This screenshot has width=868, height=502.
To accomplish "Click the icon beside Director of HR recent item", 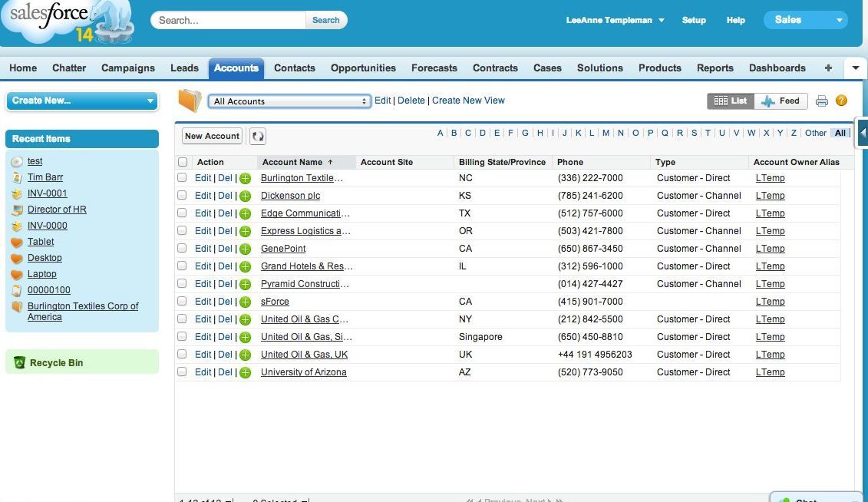I will (17, 210).
